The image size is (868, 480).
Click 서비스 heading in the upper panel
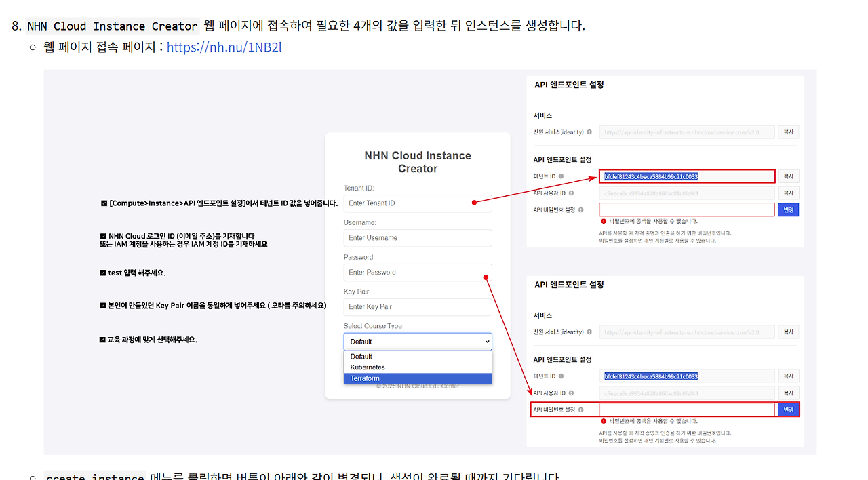point(542,116)
